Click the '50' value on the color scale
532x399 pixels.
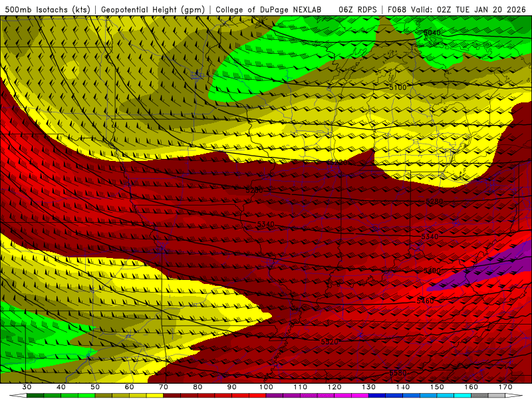coord(95,387)
